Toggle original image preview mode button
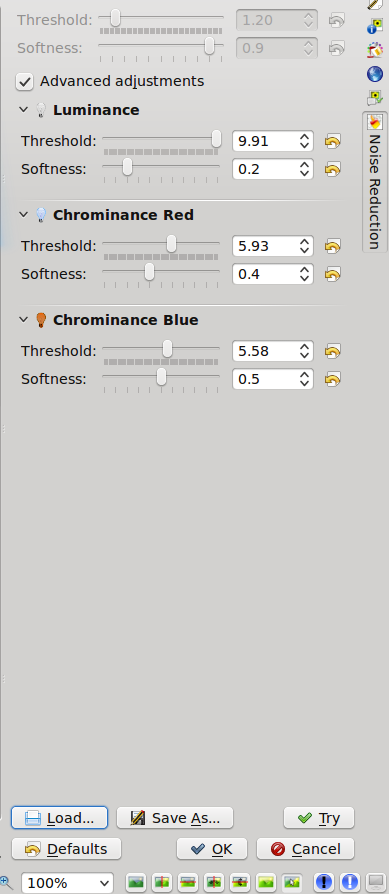This screenshot has width=389, height=894. click(x=136, y=882)
